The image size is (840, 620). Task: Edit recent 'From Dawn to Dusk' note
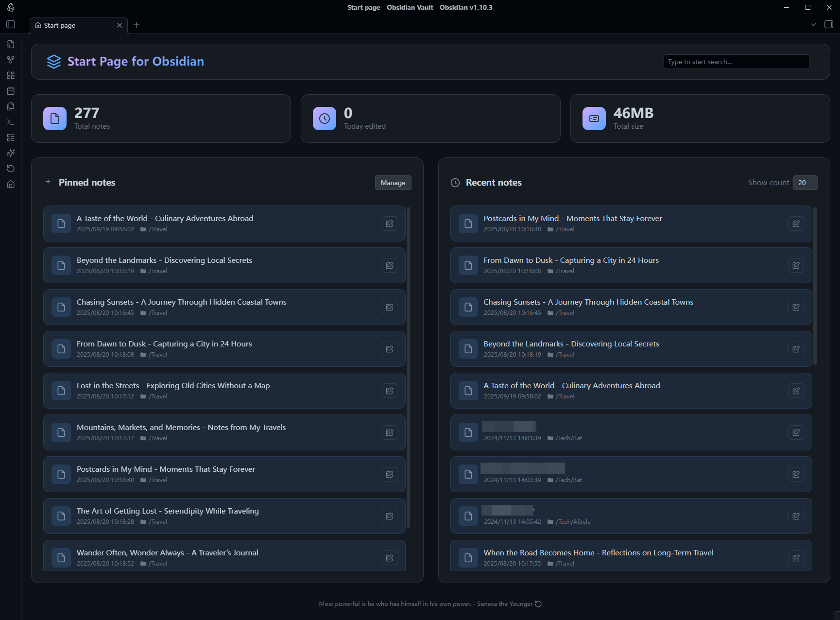click(x=796, y=265)
